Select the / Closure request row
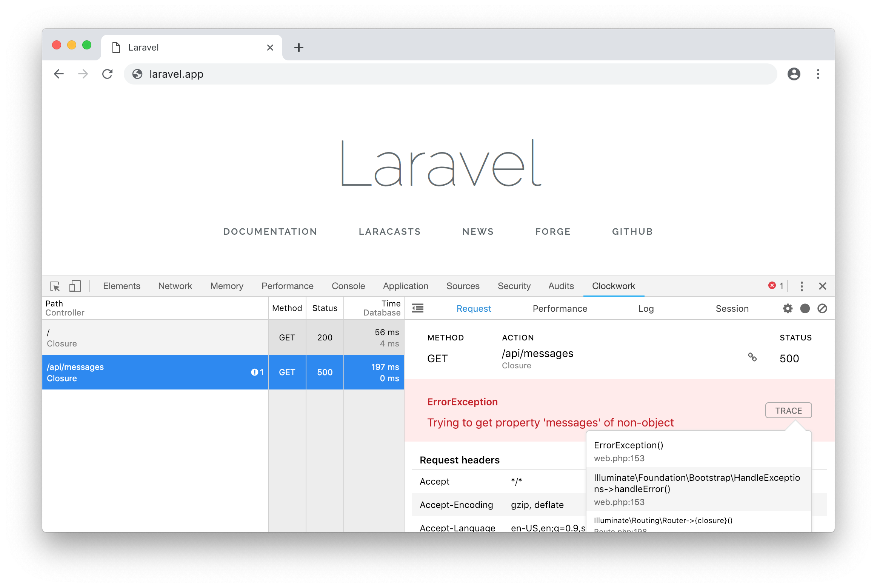This screenshot has height=588, width=877. [x=223, y=337]
